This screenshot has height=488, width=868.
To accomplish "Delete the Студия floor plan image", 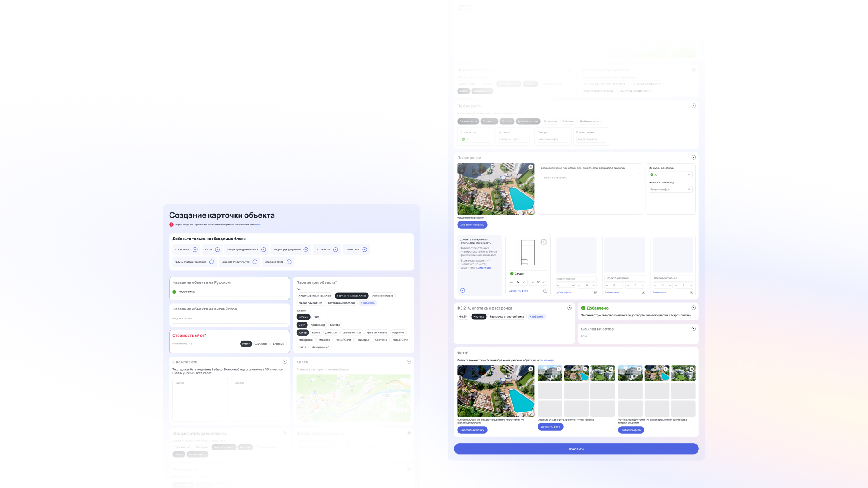I will coord(543,242).
